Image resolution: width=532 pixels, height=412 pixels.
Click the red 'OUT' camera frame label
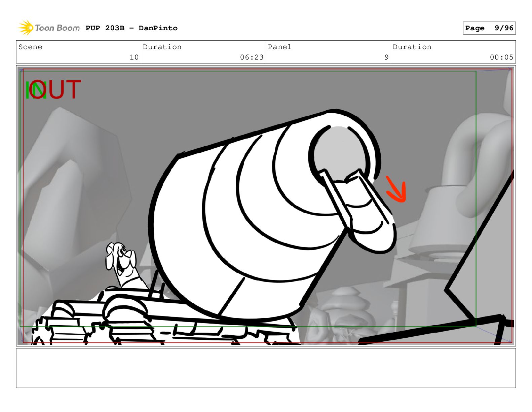click(55, 89)
